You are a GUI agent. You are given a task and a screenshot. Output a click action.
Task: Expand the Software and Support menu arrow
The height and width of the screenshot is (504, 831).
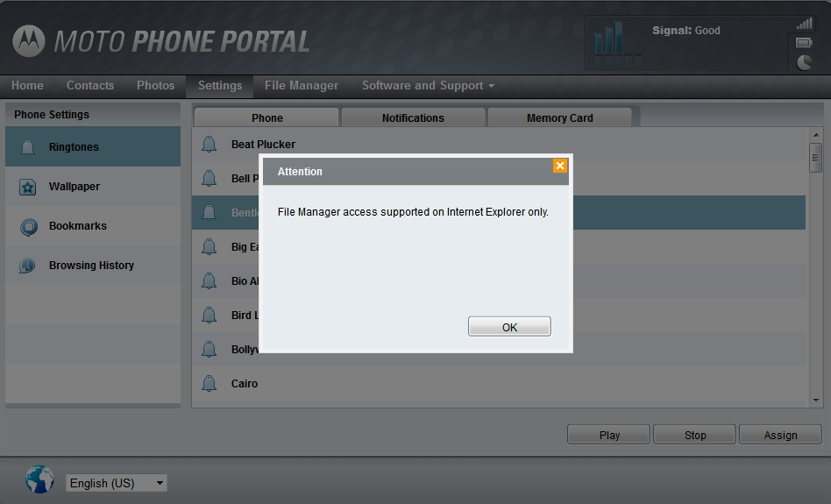pyautogui.click(x=491, y=86)
